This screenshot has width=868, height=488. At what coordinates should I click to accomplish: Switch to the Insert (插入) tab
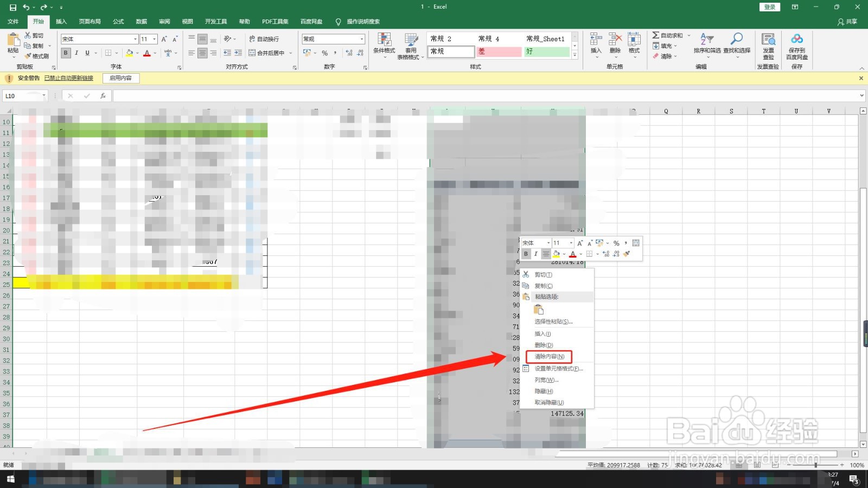click(x=61, y=22)
